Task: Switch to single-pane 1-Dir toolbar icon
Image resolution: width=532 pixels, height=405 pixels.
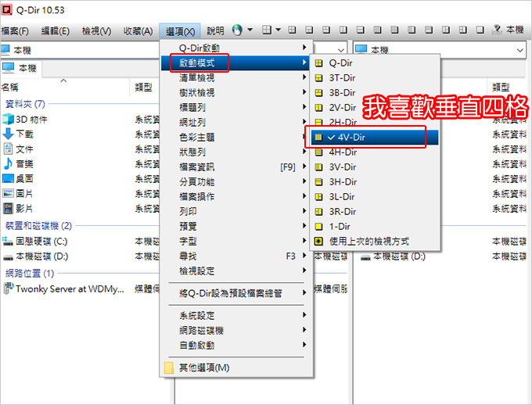Action: click(480, 30)
